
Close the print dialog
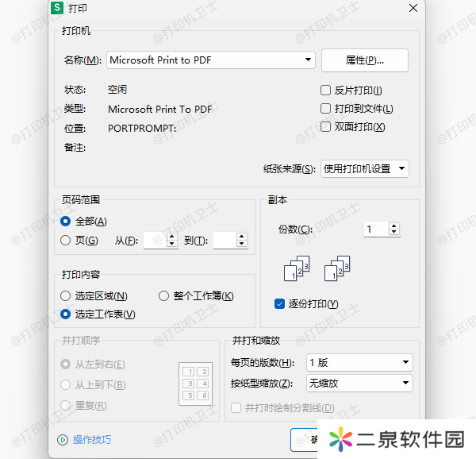413,8
